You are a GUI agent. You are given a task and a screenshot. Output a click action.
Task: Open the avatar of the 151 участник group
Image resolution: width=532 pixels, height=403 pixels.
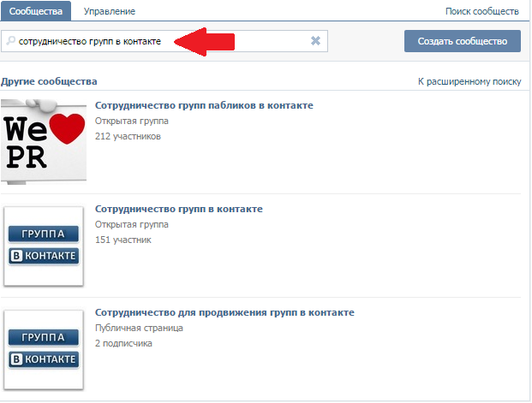44,246
